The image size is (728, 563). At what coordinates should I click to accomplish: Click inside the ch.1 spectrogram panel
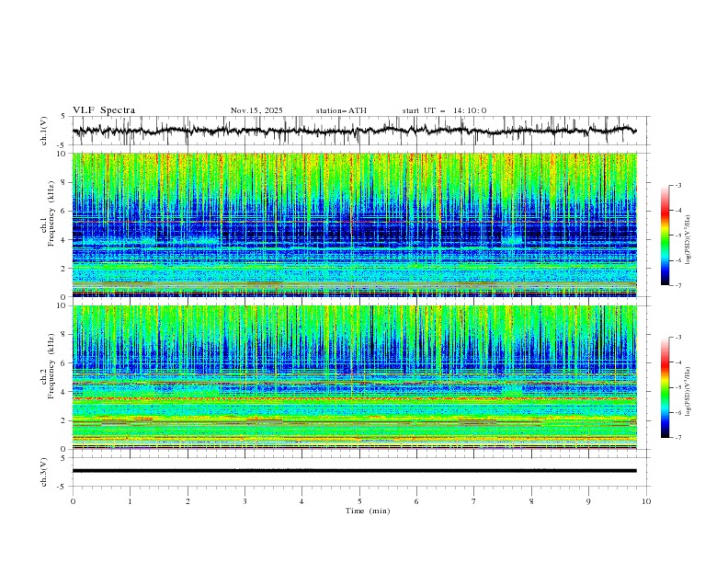pyautogui.click(x=355, y=224)
